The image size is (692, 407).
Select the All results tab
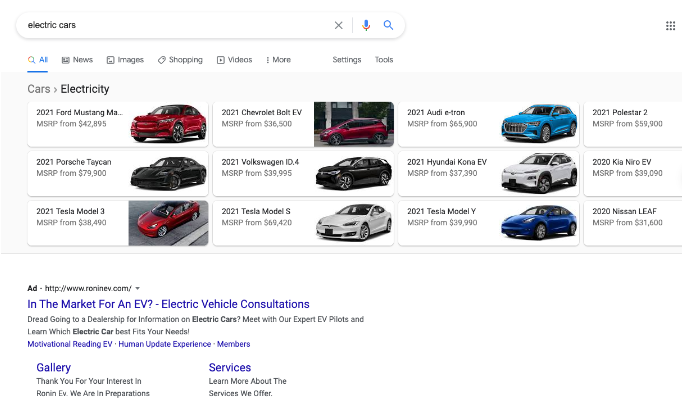point(38,60)
